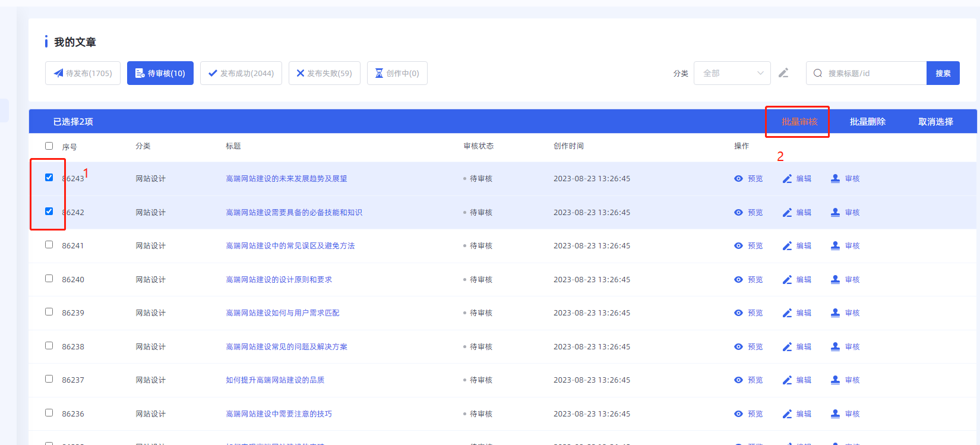Click 待审核 status in row 86243
This screenshot has height=445, width=980.
pyautogui.click(x=481, y=179)
